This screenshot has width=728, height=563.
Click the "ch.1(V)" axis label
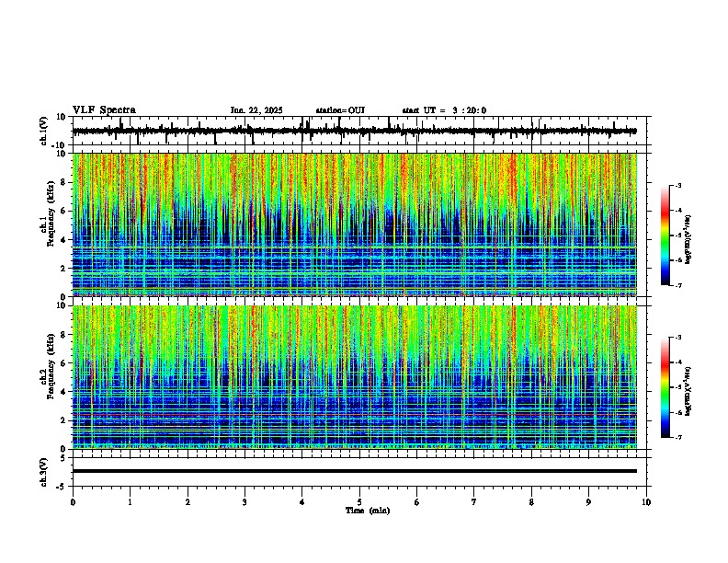coord(44,131)
